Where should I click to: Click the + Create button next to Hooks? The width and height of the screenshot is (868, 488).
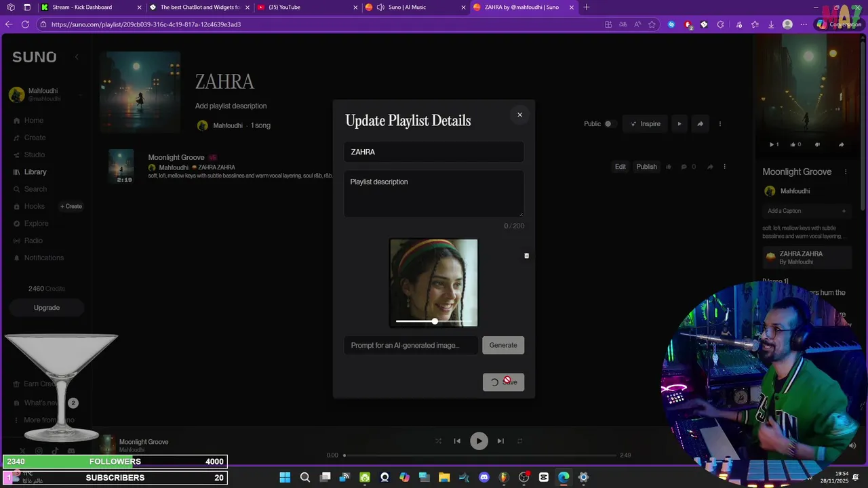tap(71, 206)
